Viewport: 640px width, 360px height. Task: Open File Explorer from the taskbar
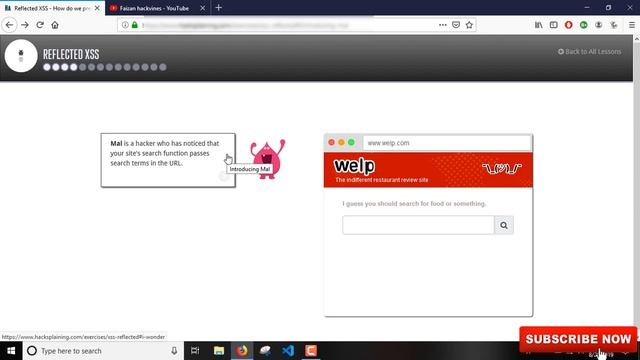coord(219,351)
